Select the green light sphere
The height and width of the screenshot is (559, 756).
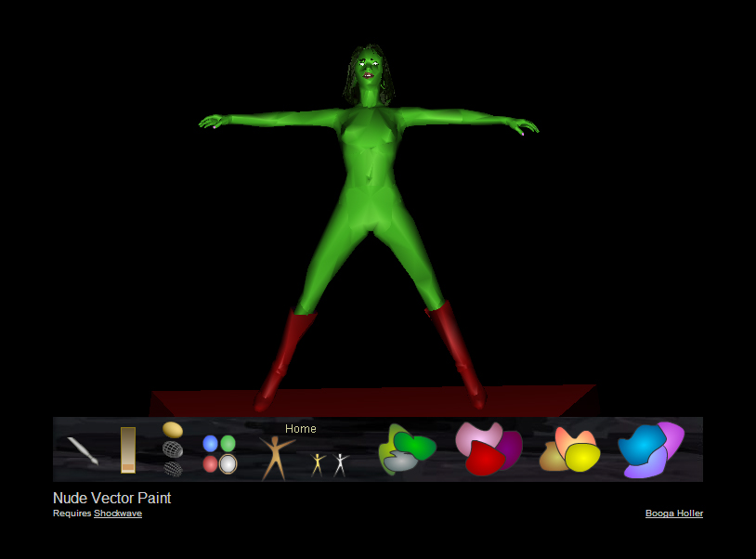coord(228,444)
